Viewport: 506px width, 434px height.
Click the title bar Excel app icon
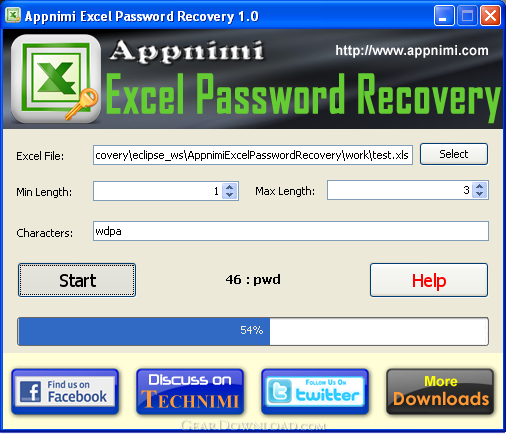pos(13,15)
